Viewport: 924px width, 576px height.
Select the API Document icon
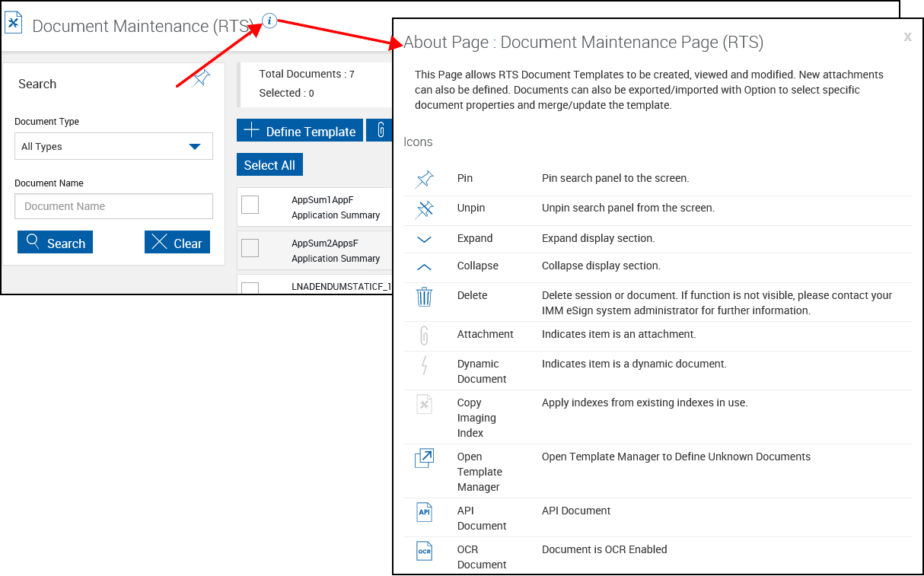(424, 512)
